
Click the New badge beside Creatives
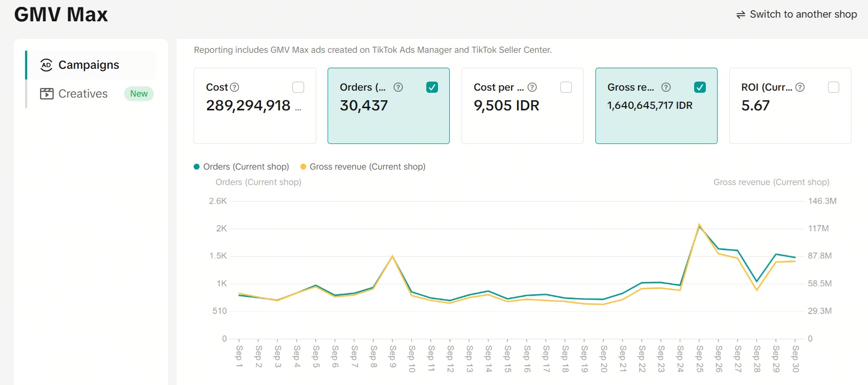pos(139,94)
